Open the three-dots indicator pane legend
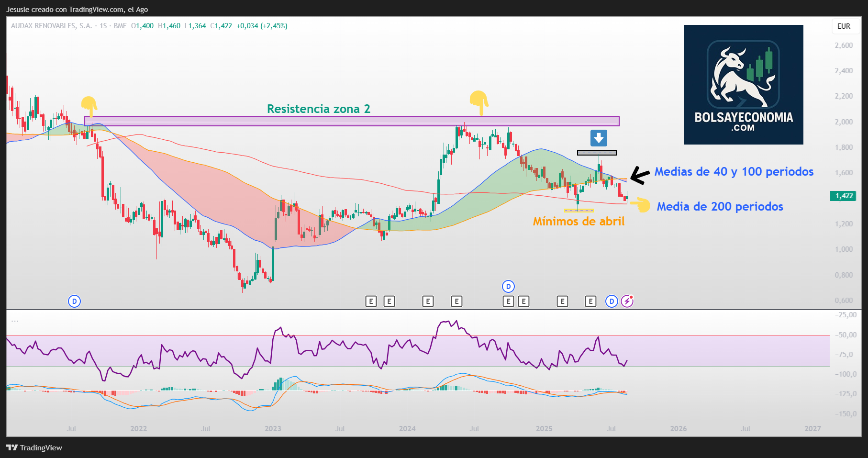The width and height of the screenshot is (868, 458). 15,321
